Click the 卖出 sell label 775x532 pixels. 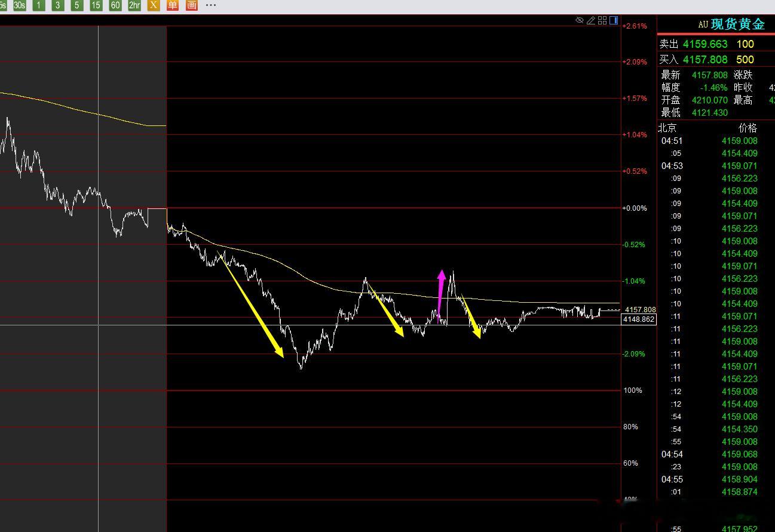[669, 44]
